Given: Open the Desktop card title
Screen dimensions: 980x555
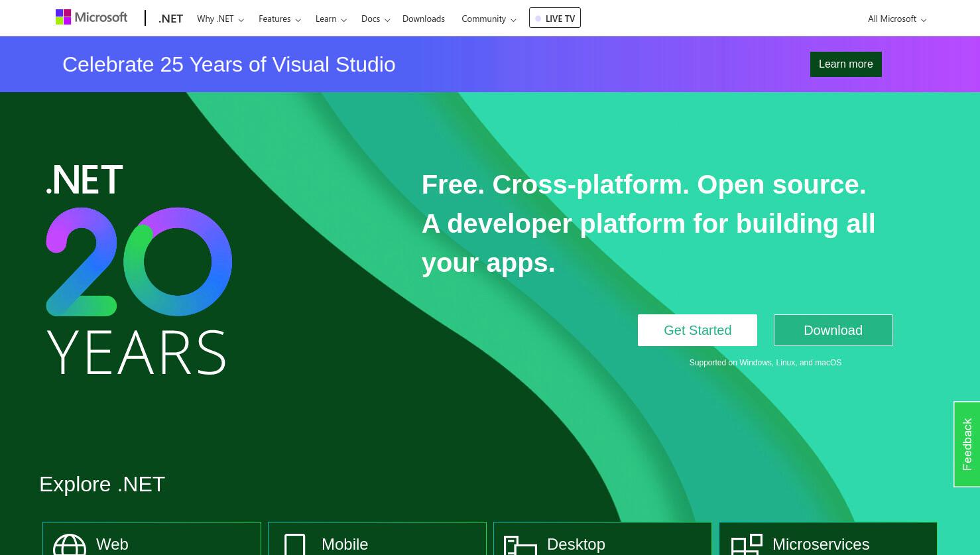Looking at the screenshot, I should [x=576, y=544].
